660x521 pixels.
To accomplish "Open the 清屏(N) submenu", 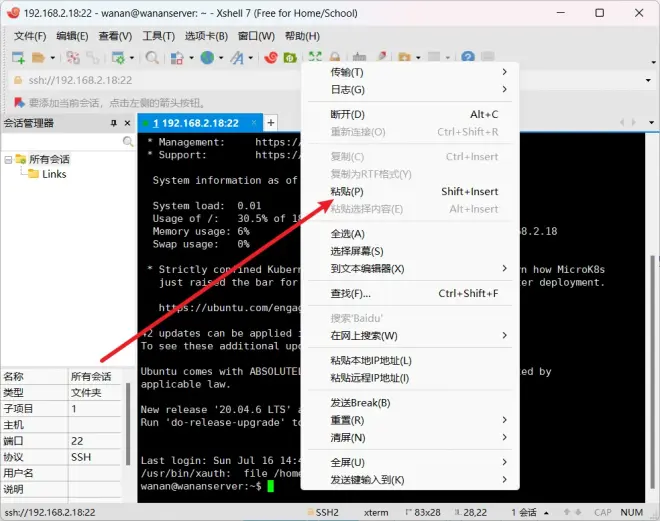I will click(410, 438).
